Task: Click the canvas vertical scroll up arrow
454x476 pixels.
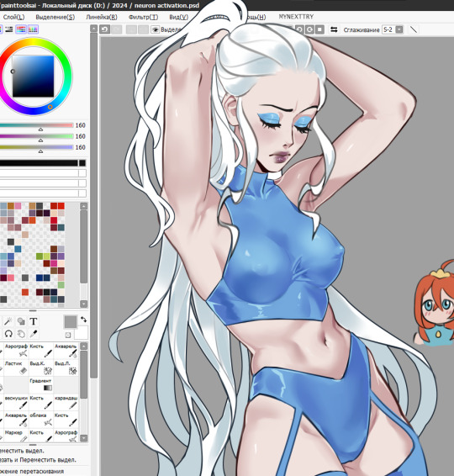Action: click(94, 29)
